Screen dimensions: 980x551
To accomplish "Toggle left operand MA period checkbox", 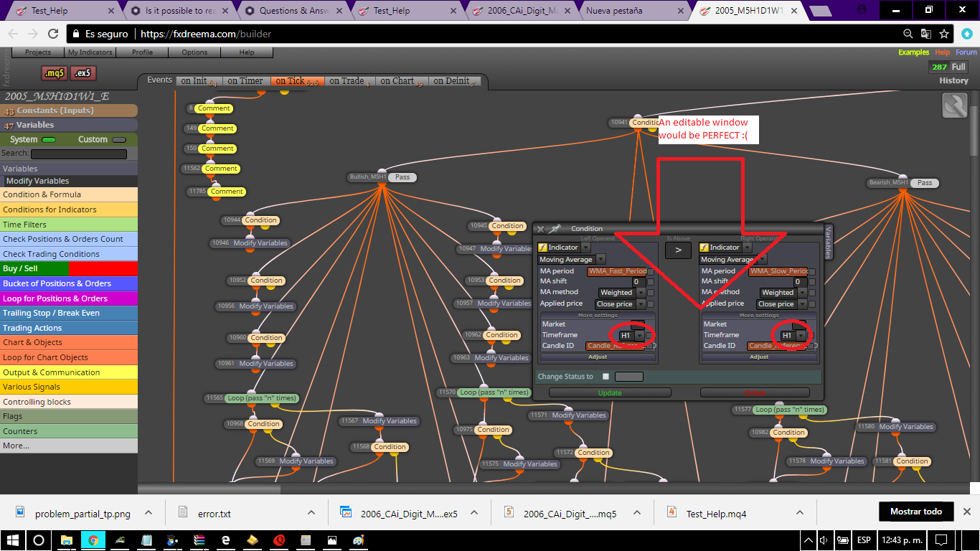I will tap(651, 272).
